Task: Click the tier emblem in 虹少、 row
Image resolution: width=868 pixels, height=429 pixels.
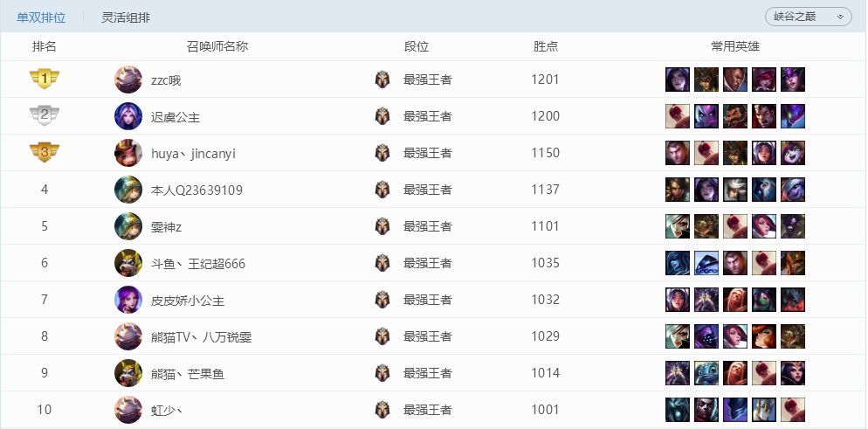Action: [382, 410]
